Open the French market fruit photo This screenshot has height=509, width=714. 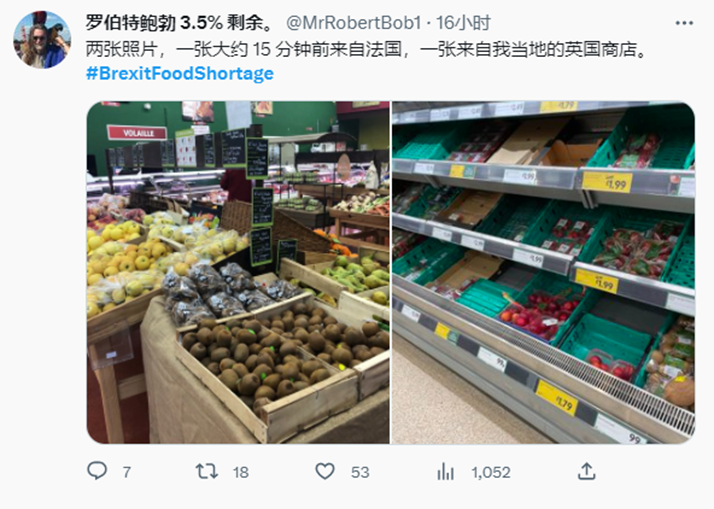(238, 272)
